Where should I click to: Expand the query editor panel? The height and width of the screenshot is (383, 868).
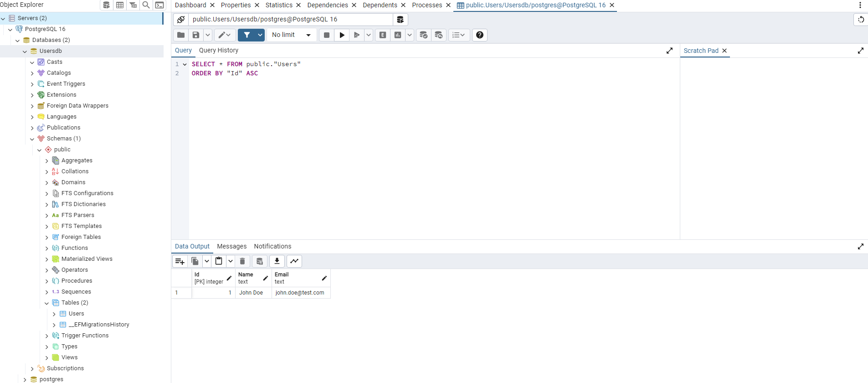[x=669, y=51]
